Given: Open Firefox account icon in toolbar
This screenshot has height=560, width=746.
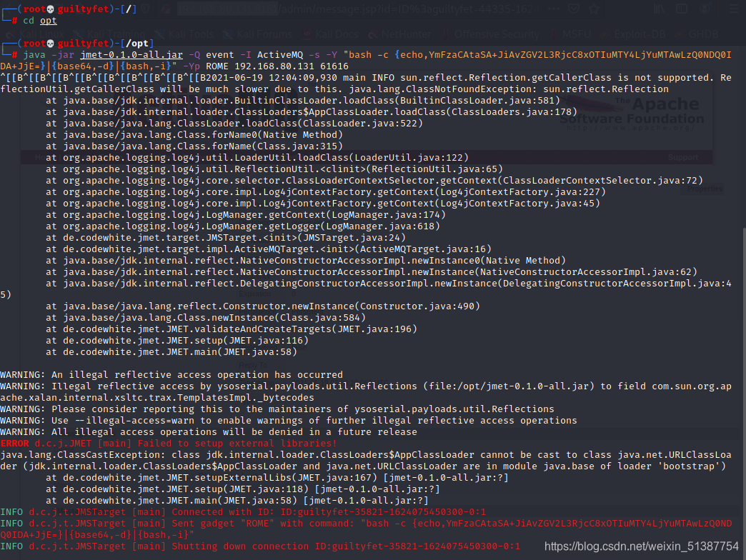Looking at the screenshot, I should click(x=705, y=9).
